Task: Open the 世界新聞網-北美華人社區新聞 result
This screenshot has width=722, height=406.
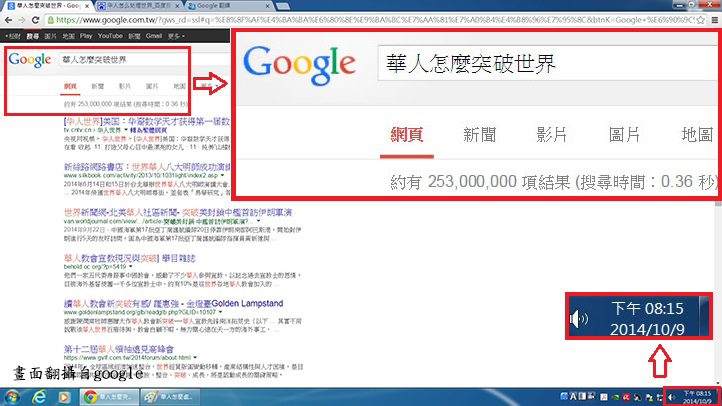Action: click(178, 212)
